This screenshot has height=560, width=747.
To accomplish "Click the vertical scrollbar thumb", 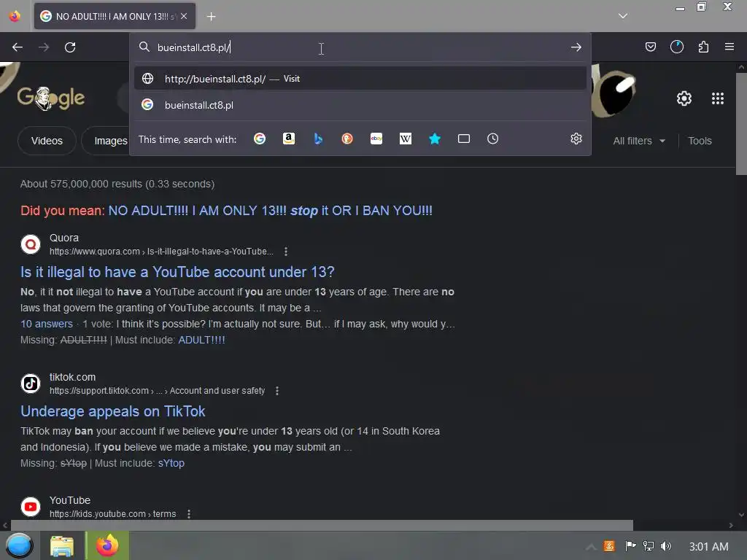I will (741, 124).
